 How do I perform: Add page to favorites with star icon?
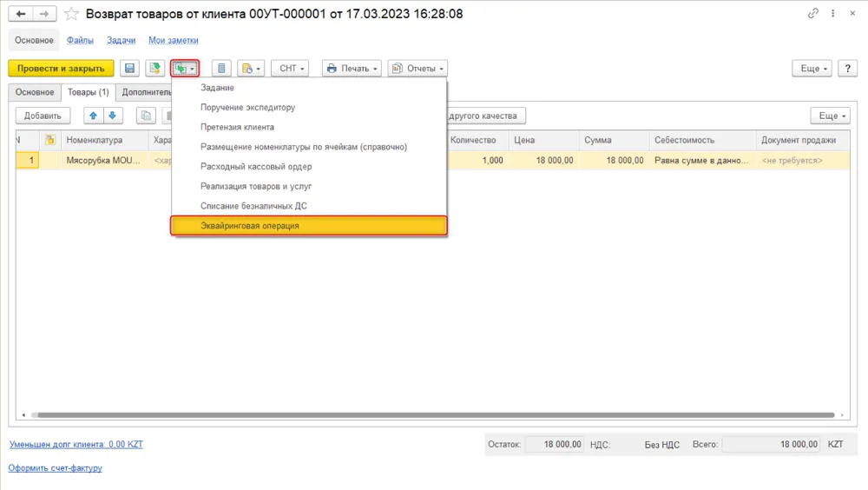pos(71,14)
